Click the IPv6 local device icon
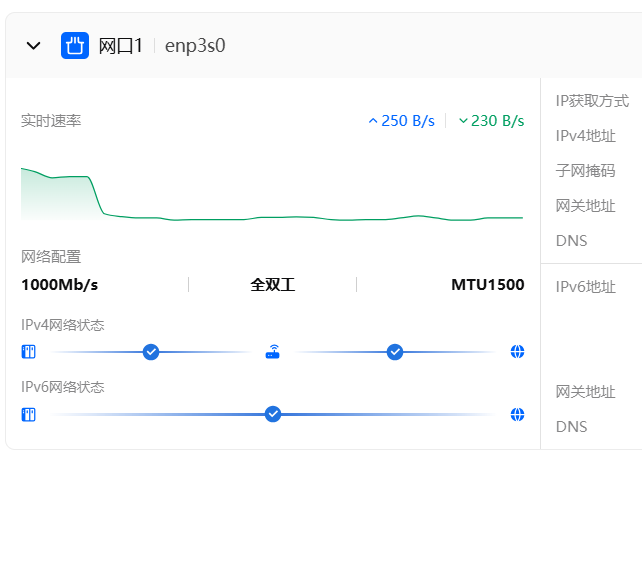This screenshot has width=642, height=587. tap(28, 414)
